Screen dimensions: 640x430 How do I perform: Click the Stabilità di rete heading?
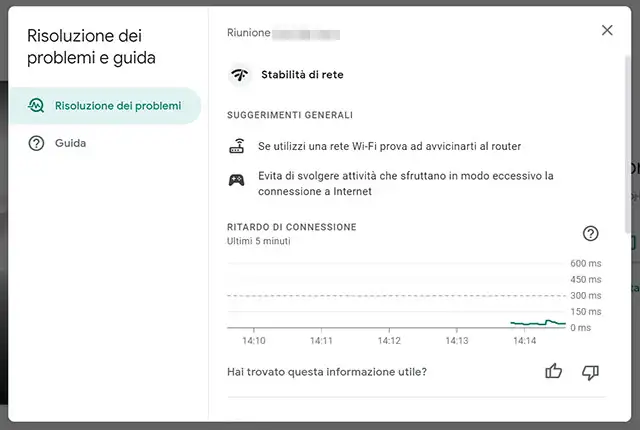(x=302, y=75)
